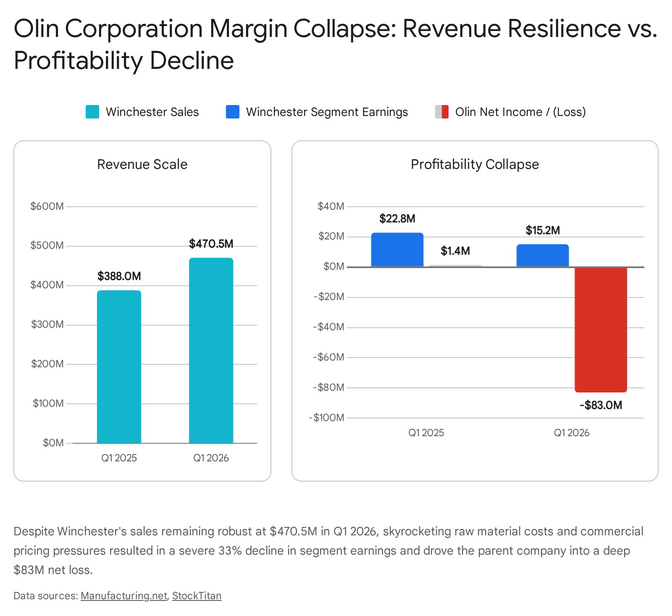The image size is (672, 616).
Task: Click the $200M y-axis label
Action: [47, 364]
